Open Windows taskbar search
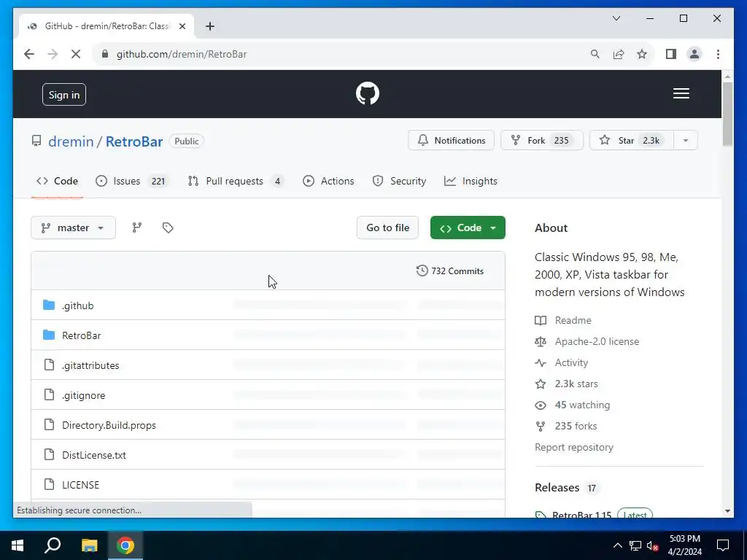747x560 pixels. 53,545
